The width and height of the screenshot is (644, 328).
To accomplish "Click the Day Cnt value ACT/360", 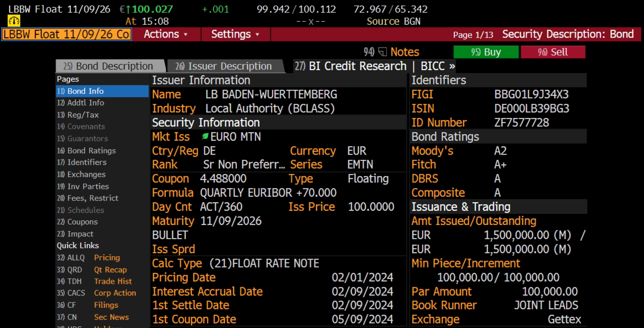I will [x=221, y=207].
